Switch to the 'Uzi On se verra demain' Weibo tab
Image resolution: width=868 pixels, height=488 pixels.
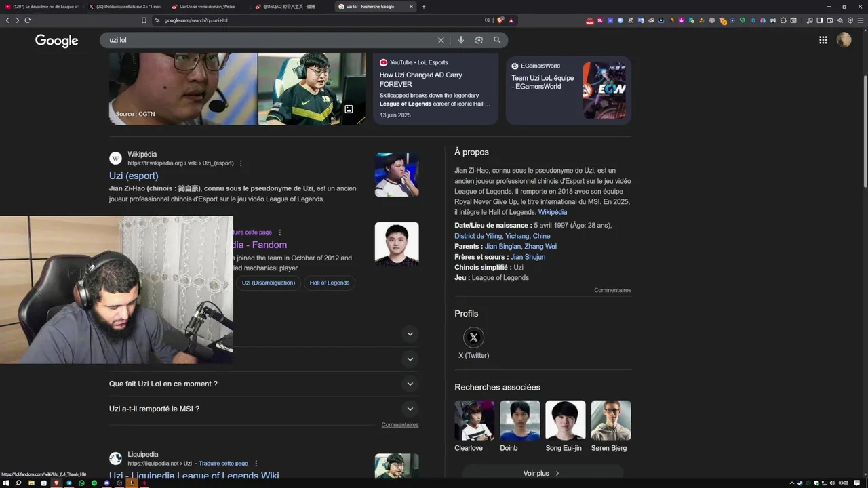click(208, 7)
